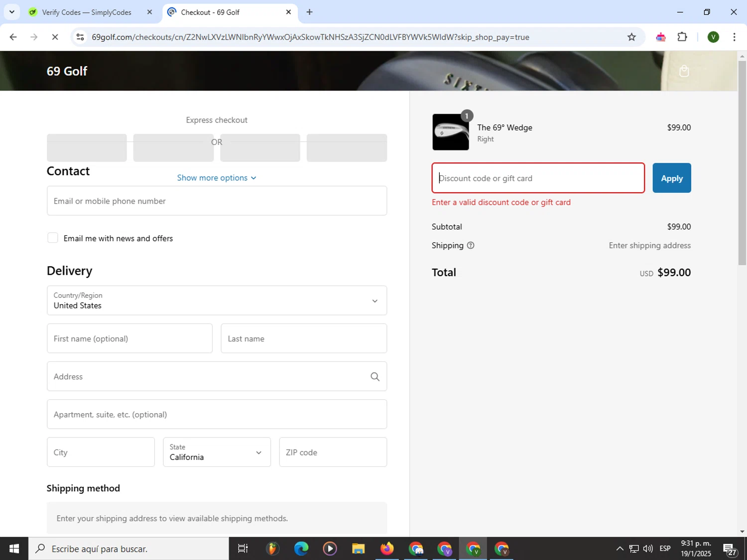Viewport: 747px width, 560px height.
Task: Click the page vertical scrollbar thumb
Action: (x=742, y=163)
